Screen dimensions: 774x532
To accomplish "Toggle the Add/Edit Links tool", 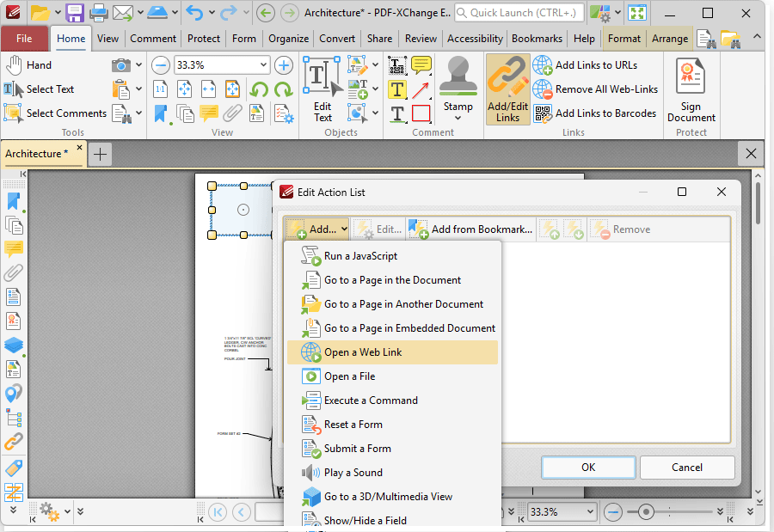I will 508,89.
